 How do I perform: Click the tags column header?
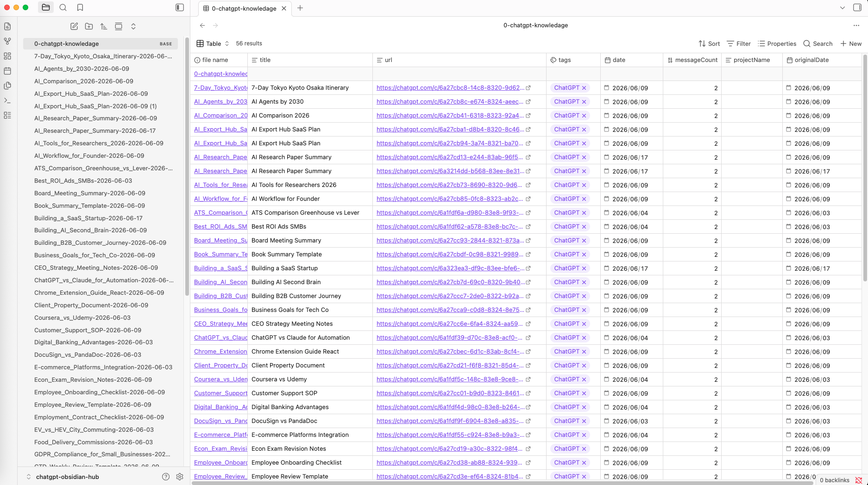coord(573,60)
